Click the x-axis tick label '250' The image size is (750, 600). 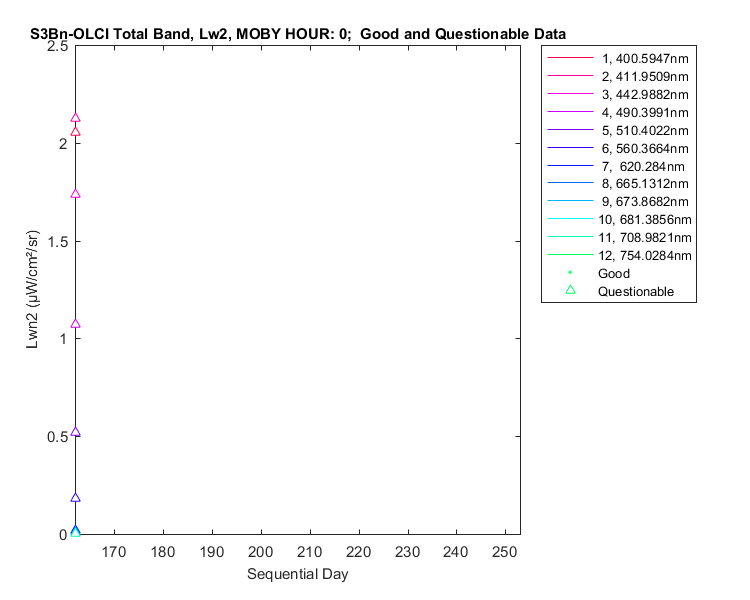point(505,552)
